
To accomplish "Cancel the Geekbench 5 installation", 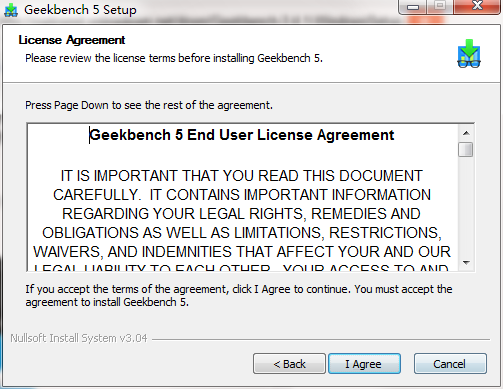I will tap(450, 364).
